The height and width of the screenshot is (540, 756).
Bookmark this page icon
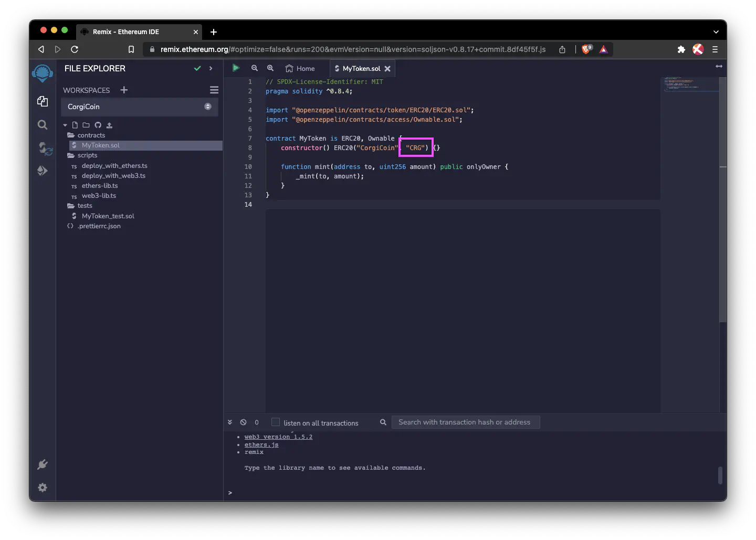tap(131, 49)
